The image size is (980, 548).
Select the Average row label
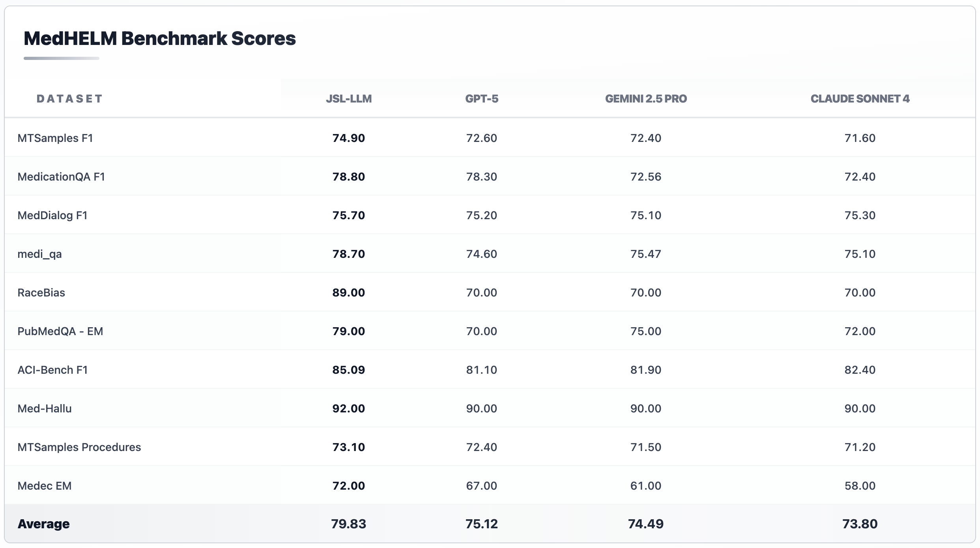click(43, 524)
